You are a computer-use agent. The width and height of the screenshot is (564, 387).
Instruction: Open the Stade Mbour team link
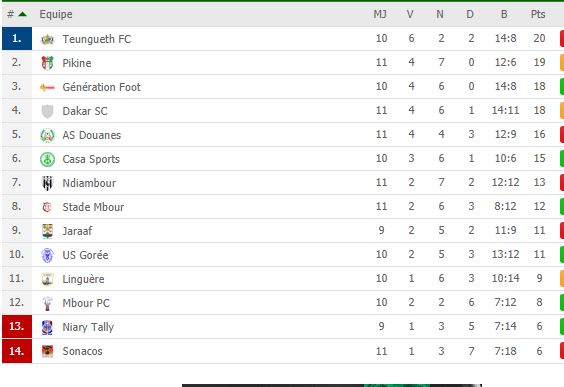93,207
